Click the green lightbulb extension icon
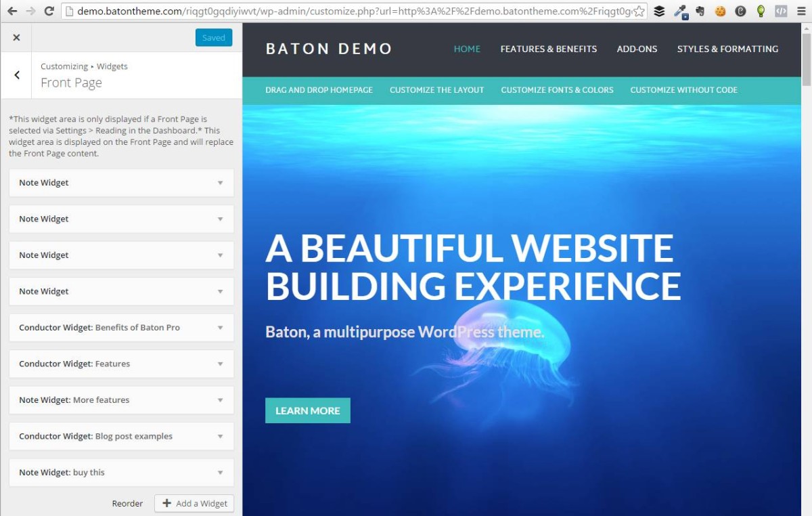Viewport: 812px width, 516px height. tap(761, 11)
